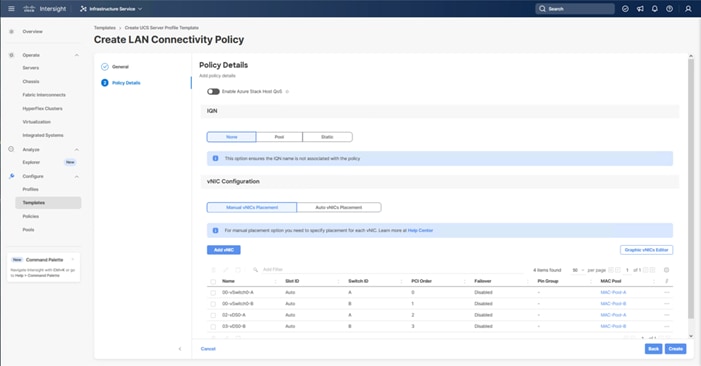Collapse the Configure section chevron
701x366 pixels.
tap(76, 177)
